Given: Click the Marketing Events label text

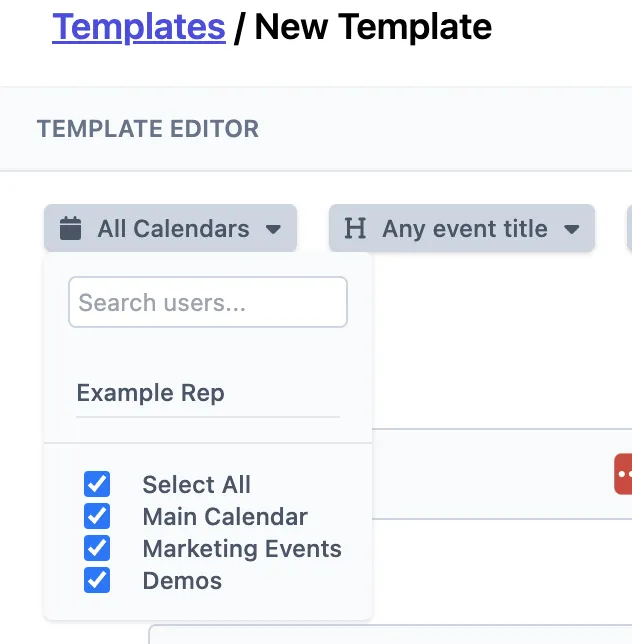Looking at the screenshot, I should 242,549.
